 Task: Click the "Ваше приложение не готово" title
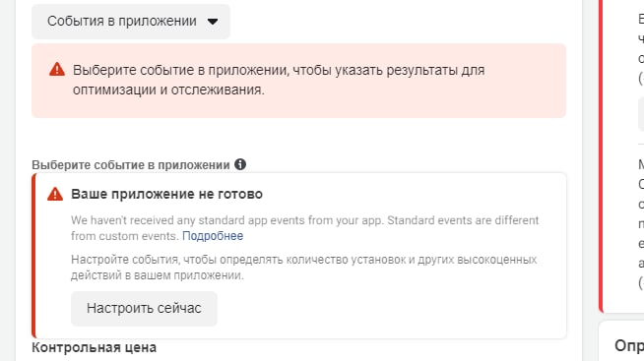point(166,194)
